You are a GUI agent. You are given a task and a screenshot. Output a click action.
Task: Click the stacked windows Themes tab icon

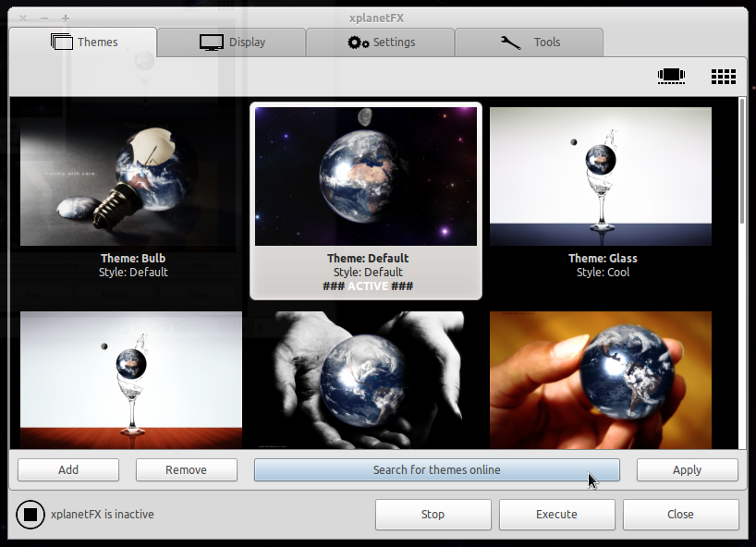[x=62, y=42]
